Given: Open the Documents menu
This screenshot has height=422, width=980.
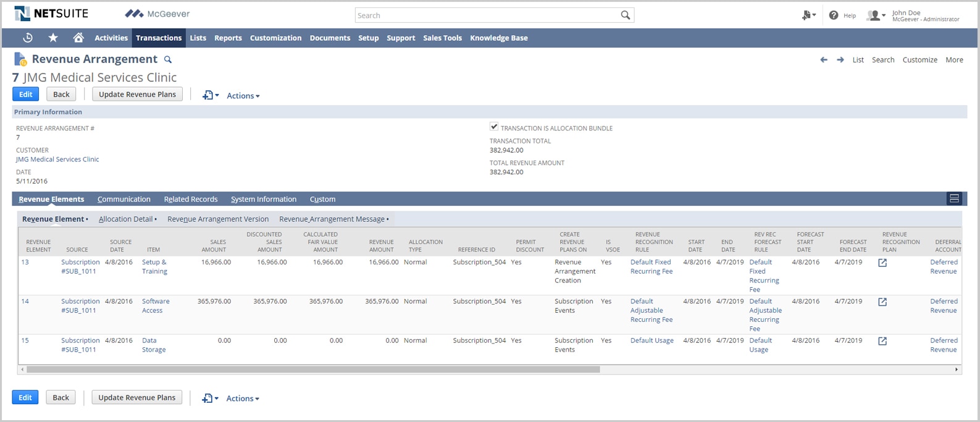Looking at the screenshot, I should (330, 38).
